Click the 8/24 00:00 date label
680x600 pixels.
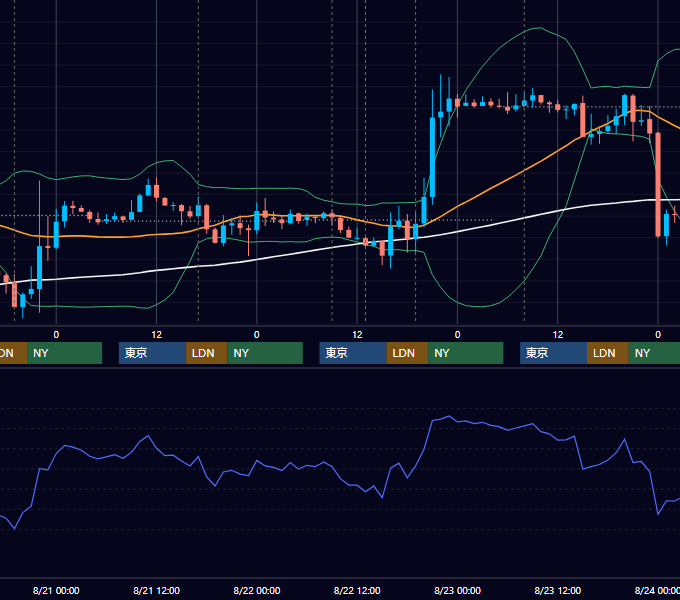click(x=657, y=590)
